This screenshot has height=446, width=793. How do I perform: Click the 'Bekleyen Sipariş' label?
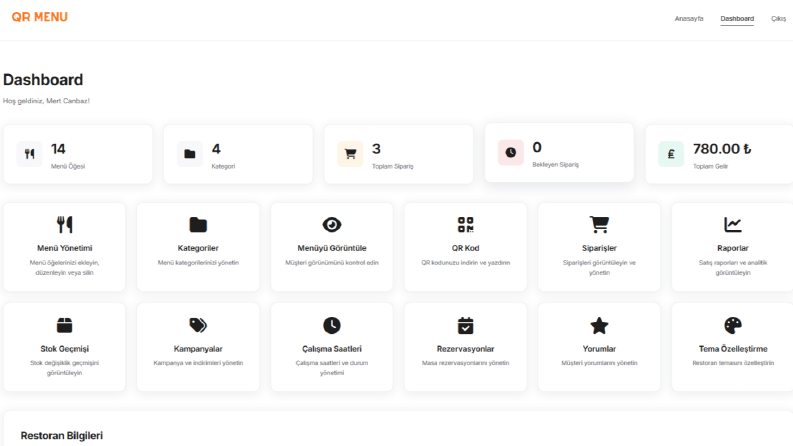tap(555, 165)
